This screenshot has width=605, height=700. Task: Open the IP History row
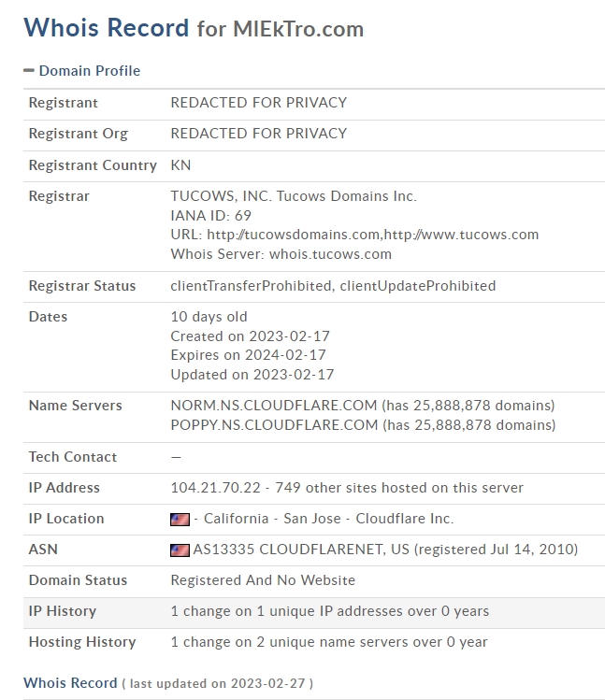pos(314,611)
